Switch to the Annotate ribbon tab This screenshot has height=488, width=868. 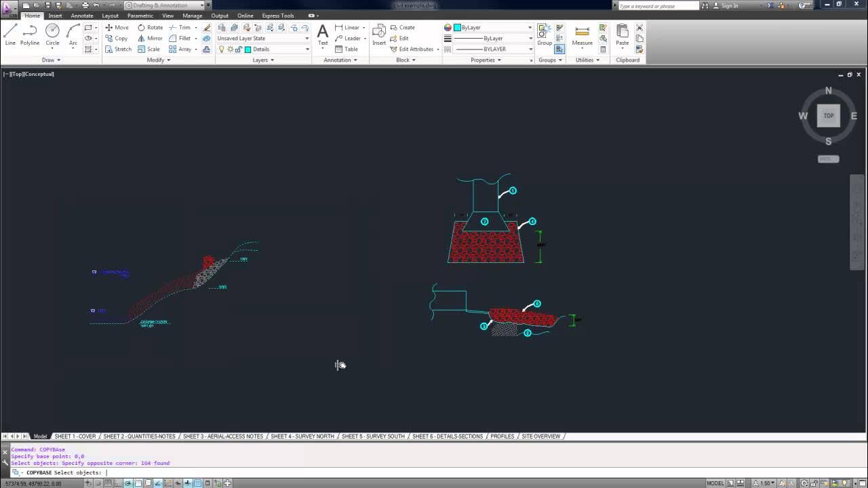(82, 16)
